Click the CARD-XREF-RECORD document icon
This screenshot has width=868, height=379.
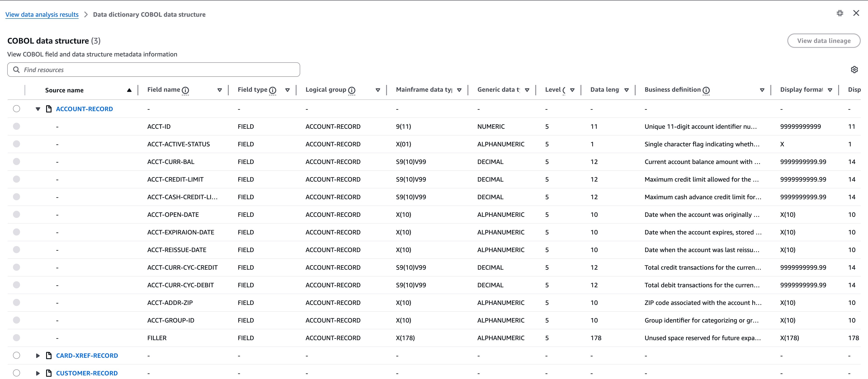pyautogui.click(x=49, y=355)
